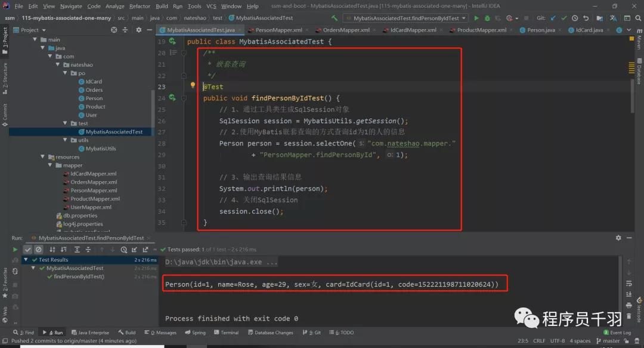Collapse the utils package
Image resolution: width=644 pixels, height=348 pixels.
[65, 140]
